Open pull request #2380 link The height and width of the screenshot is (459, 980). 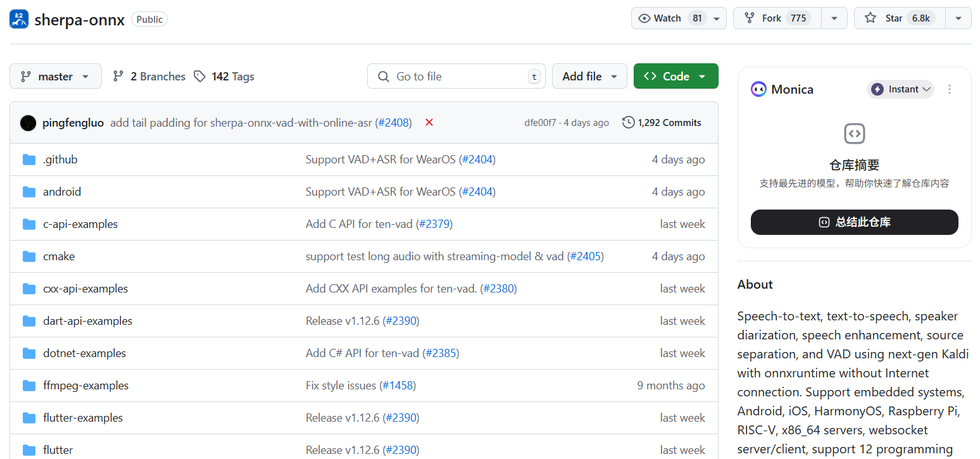click(499, 289)
